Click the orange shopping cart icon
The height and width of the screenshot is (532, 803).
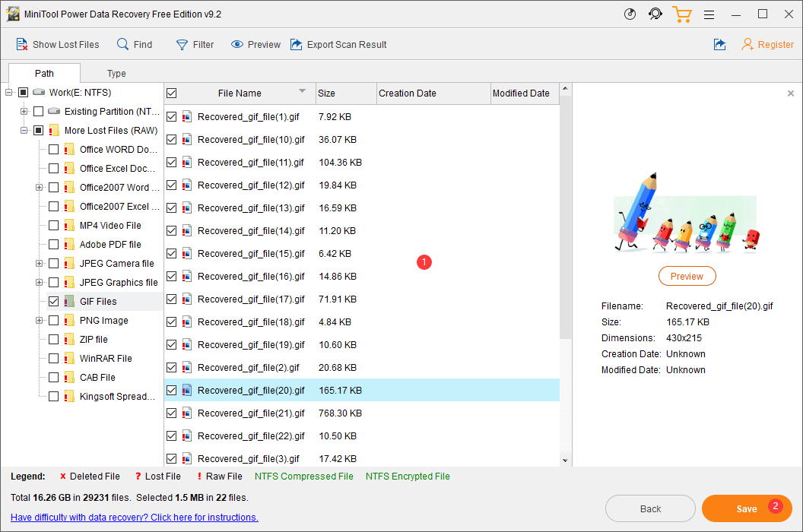coord(682,14)
